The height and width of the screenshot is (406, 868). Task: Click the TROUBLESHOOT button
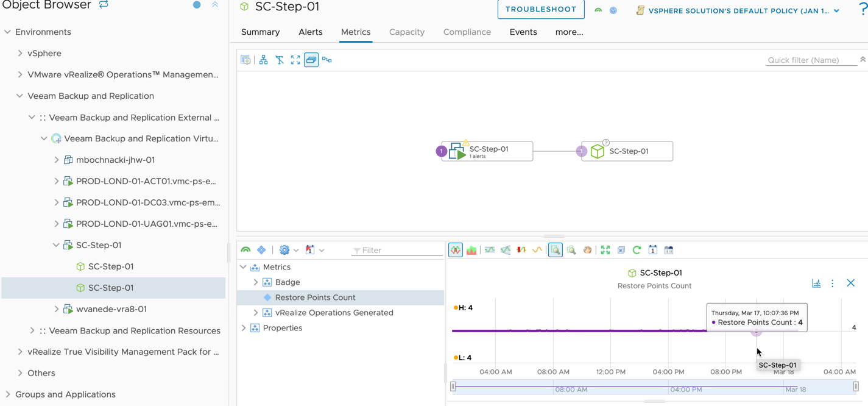pyautogui.click(x=541, y=10)
